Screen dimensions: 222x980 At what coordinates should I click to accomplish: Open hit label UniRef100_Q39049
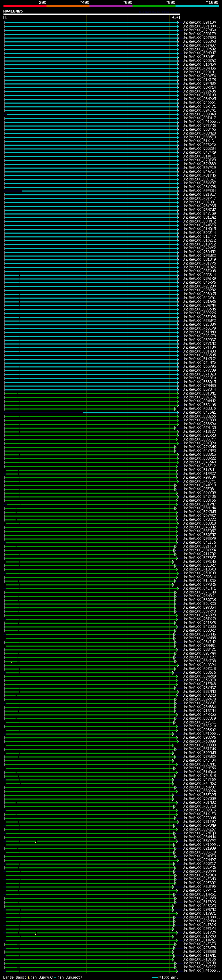coord(199,114)
